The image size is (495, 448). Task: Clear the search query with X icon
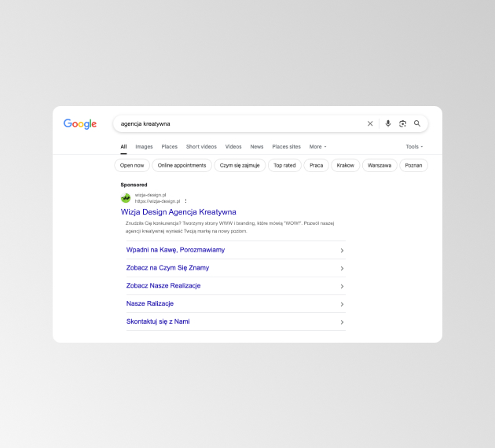371,123
